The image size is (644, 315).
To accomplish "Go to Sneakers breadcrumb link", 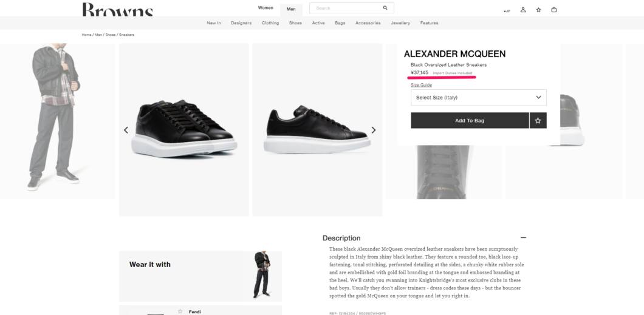I will click(x=126, y=35).
